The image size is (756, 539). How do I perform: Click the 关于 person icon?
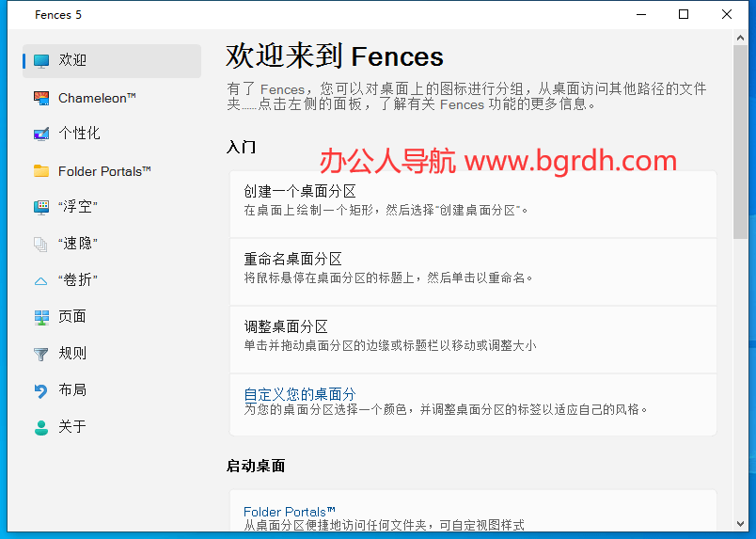point(41,428)
